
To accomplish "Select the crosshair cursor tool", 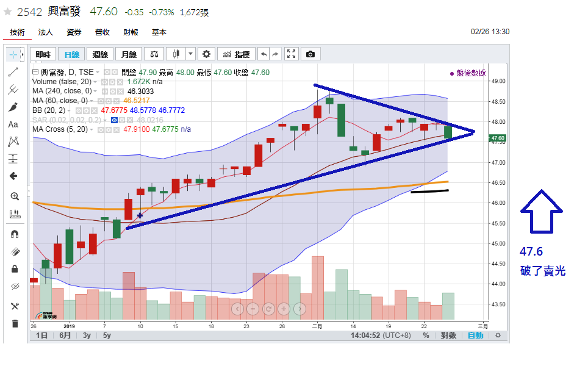I will pos(13,55).
